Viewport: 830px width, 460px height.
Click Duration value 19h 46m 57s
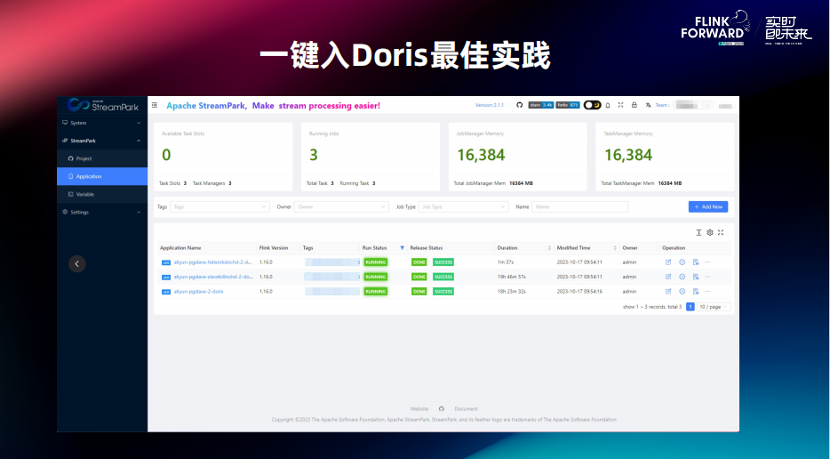click(x=511, y=277)
